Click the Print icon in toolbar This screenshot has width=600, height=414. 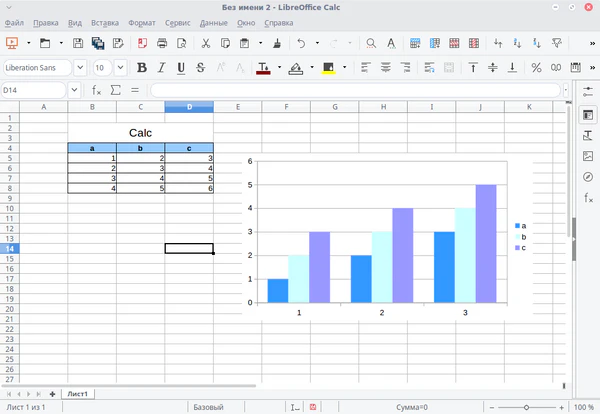[162, 43]
